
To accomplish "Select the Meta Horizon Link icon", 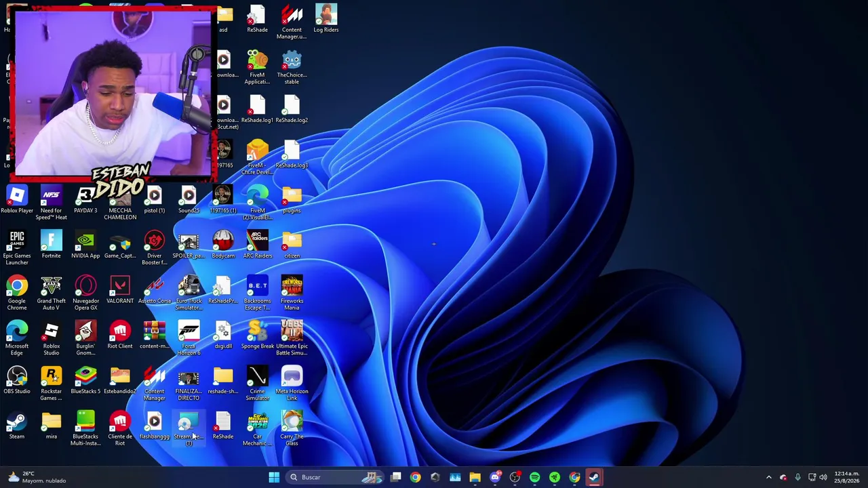I will 292,384.
